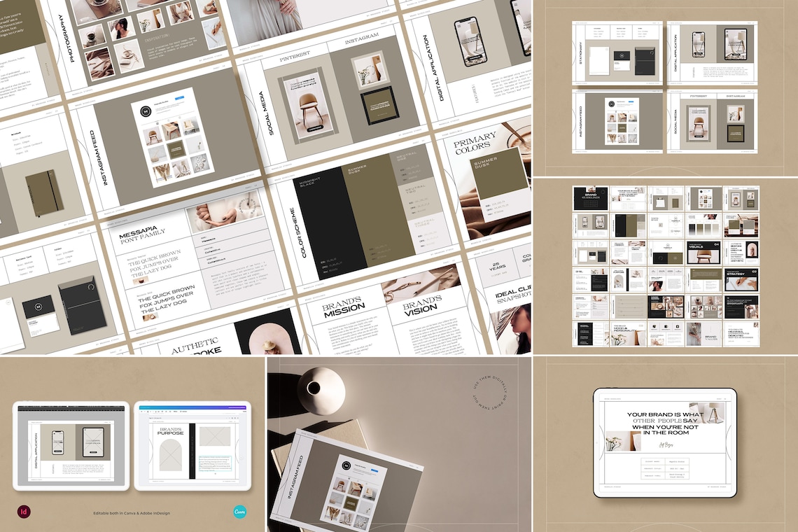Click the monogram stamp on the black envelope

click(x=91, y=287)
